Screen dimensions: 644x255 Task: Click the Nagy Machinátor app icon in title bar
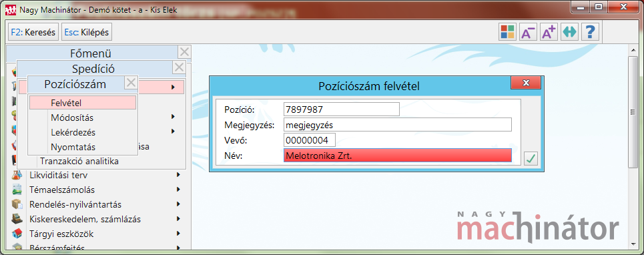coord(10,10)
